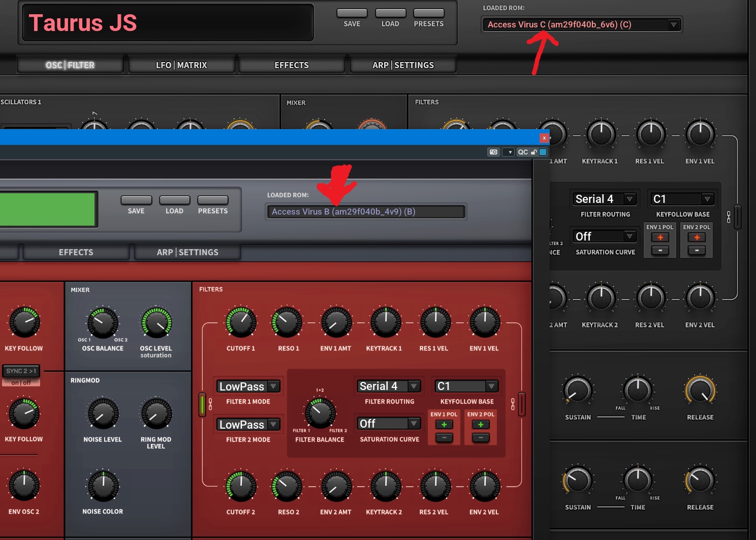756x540 pixels.
Task: Set ENV 2 POL to plus in Virus C window
Action: (x=697, y=237)
